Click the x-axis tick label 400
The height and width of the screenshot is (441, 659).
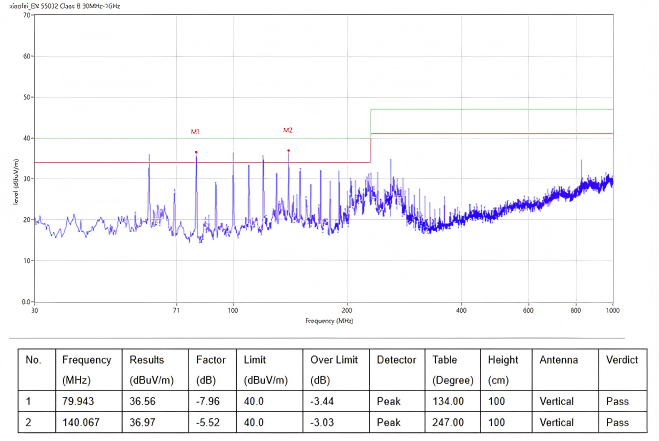(x=461, y=310)
